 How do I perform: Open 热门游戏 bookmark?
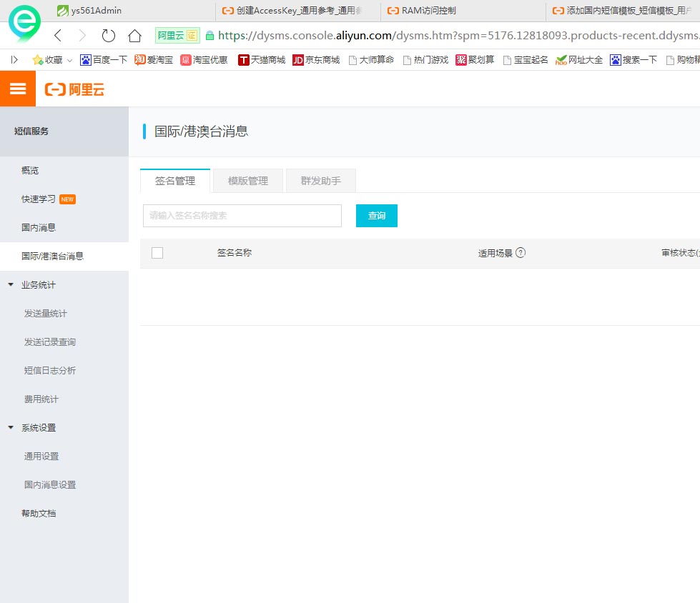[425, 60]
